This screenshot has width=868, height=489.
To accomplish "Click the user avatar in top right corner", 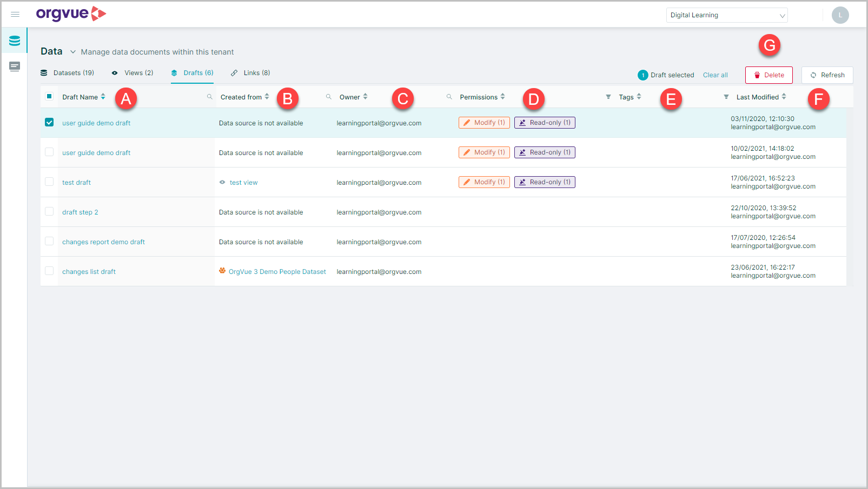I will click(x=840, y=15).
